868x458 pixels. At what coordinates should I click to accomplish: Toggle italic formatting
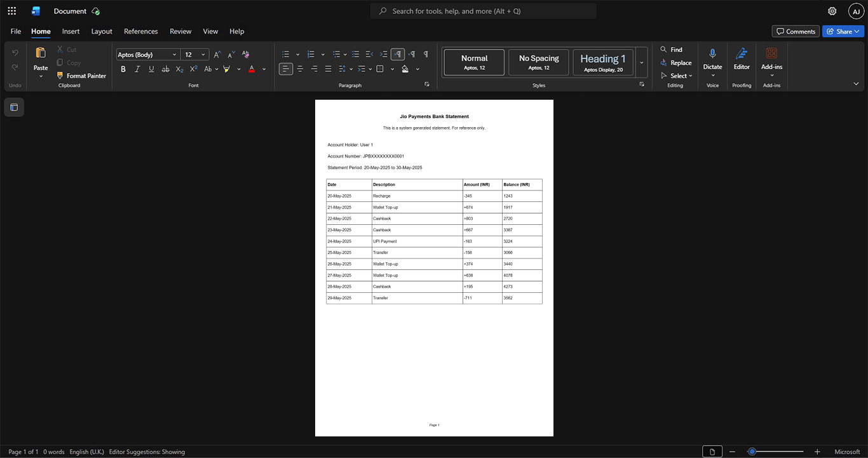[x=137, y=69]
